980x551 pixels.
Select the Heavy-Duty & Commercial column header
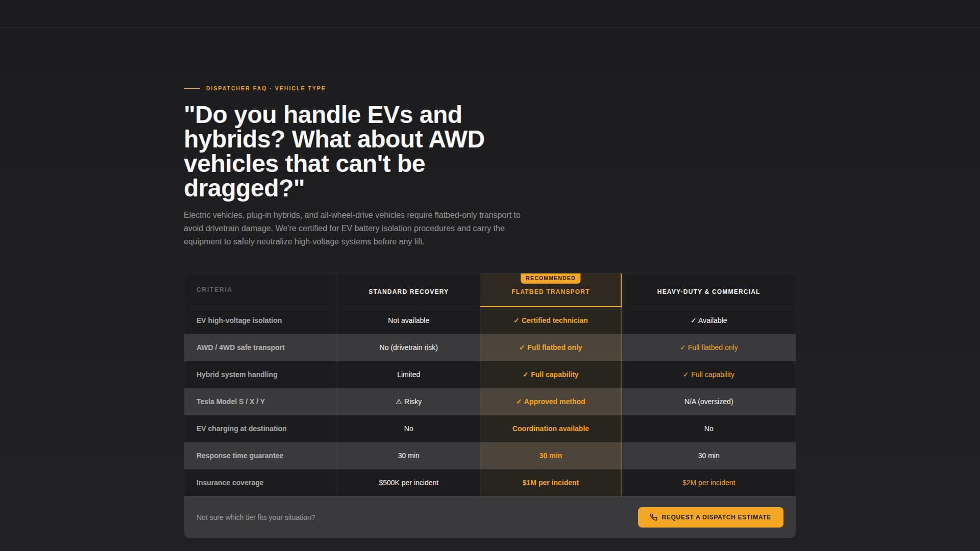click(x=708, y=292)
